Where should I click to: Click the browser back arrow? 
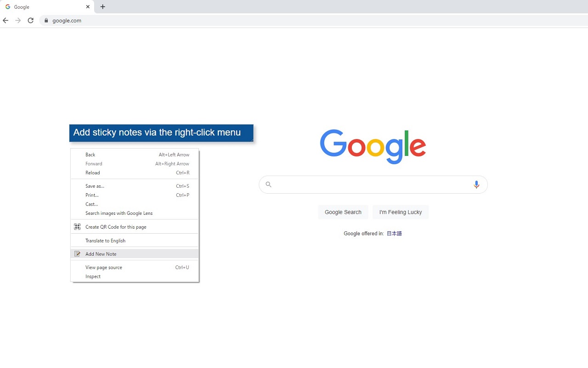[6, 20]
